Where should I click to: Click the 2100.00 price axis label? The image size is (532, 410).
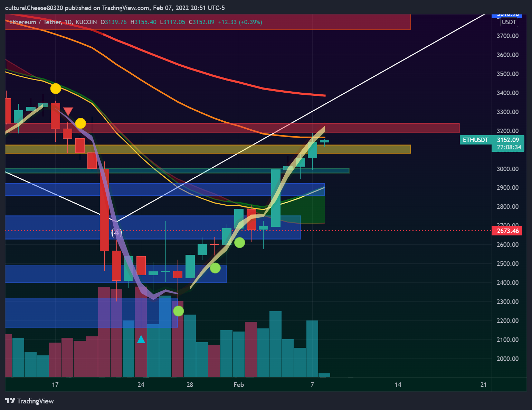pyautogui.click(x=507, y=340)
